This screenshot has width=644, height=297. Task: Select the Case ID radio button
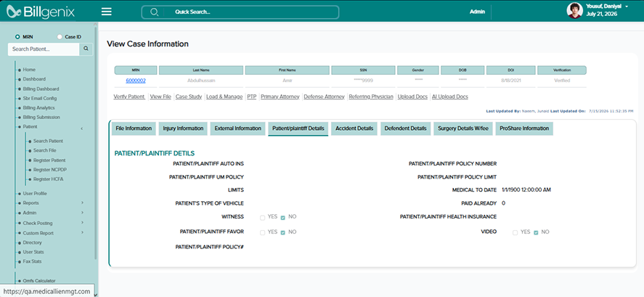[x=60, y=36]
